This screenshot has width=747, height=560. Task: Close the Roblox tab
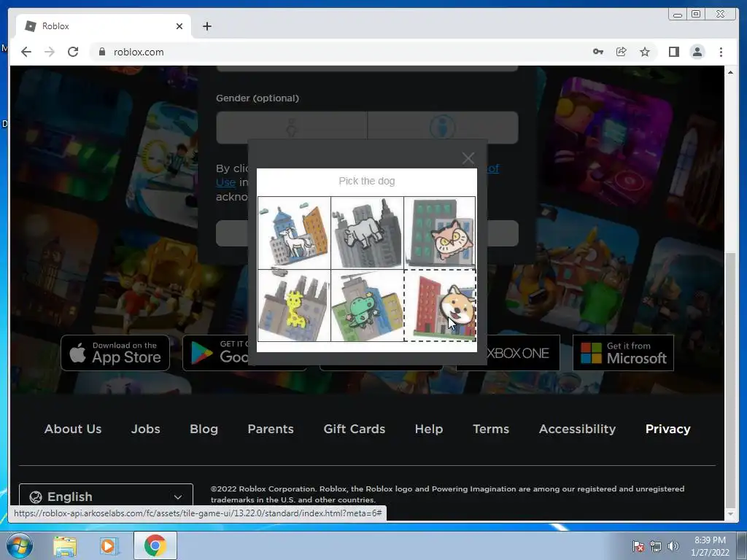(179, 26)
